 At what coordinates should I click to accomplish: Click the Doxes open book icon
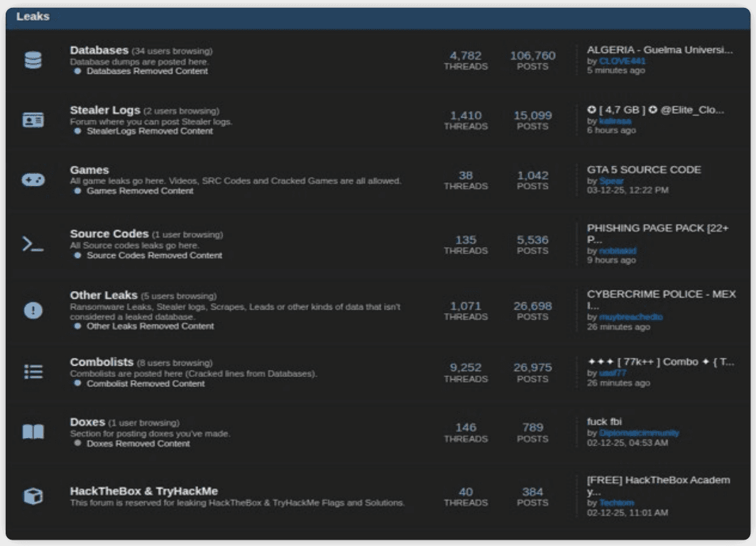click(33, 432)
